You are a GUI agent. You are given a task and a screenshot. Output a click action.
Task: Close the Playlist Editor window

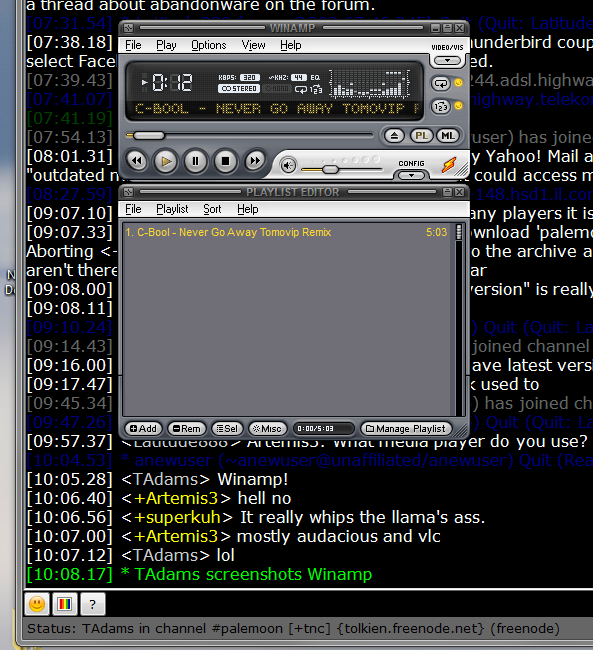point(459,192)
